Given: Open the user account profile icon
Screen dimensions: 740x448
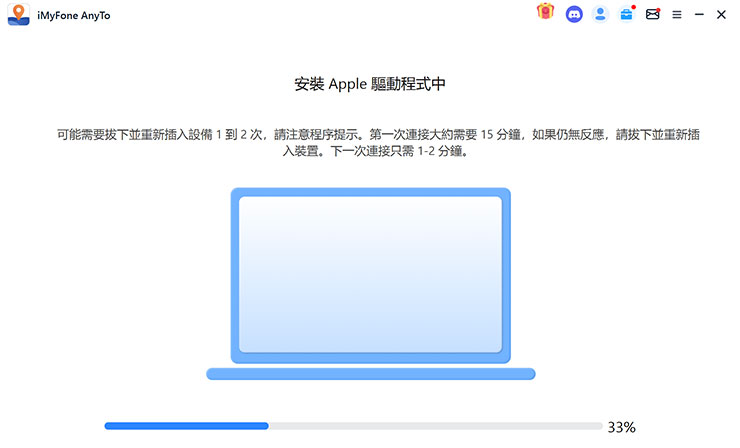Looking at the screenshot, I should tap(600, 15).
